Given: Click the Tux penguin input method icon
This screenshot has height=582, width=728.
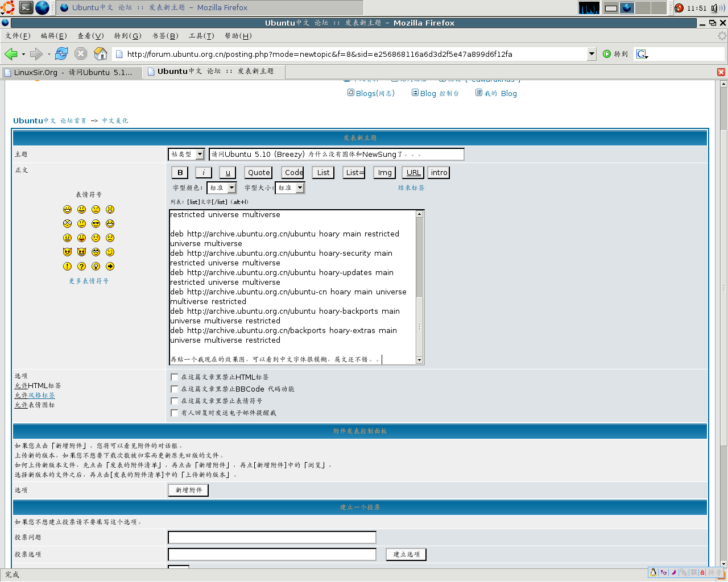Looking at the screenshot, I should click(653, 572).
